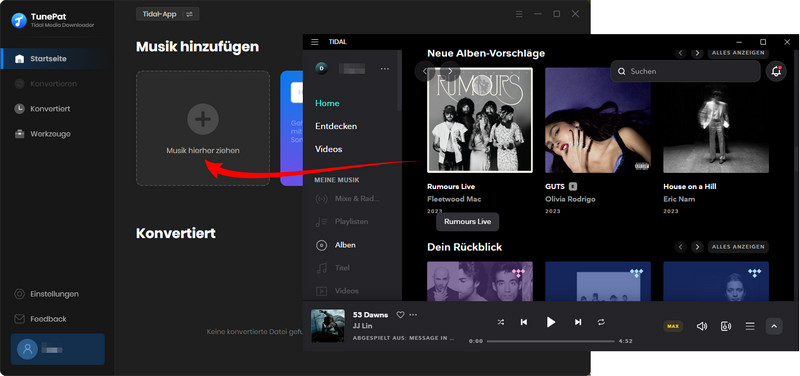Click Alles Anzeigen for Neue Alben-Vorschläge
The height and width of the screenshot is (376, 800).
738,53
